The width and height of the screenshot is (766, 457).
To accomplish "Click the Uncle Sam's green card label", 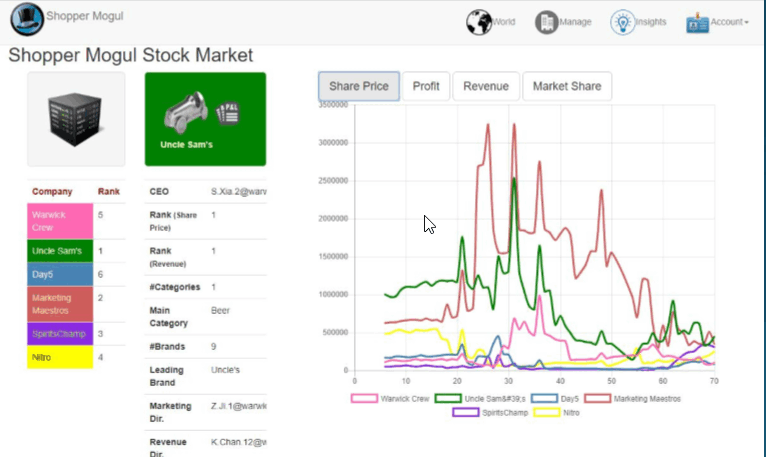I will click(187, 145).
